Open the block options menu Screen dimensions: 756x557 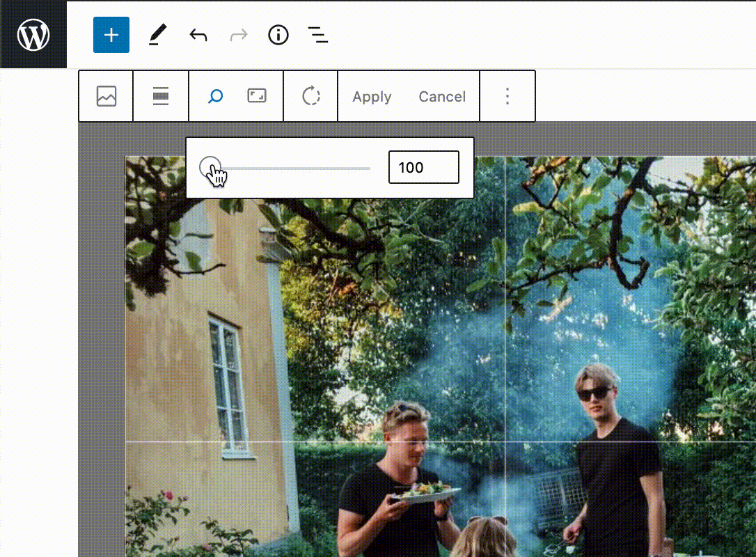pos(507,96)
